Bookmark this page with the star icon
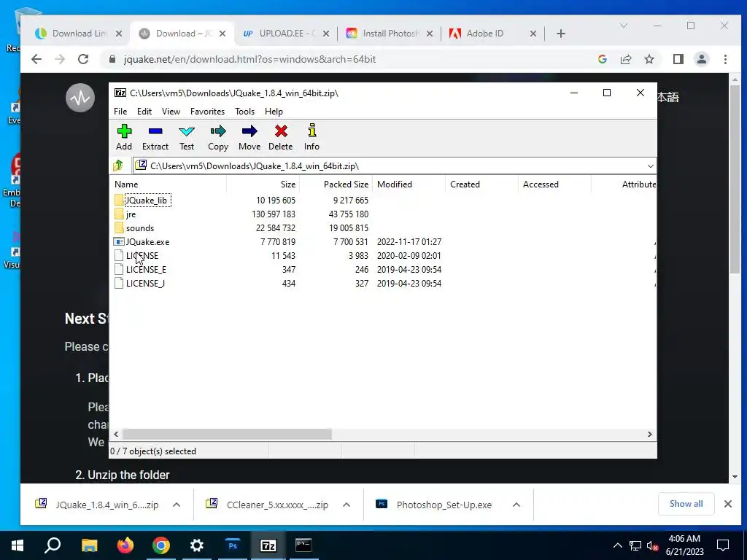Image resolution: width=747 pixels, height=560 pixels. (649, 59)
